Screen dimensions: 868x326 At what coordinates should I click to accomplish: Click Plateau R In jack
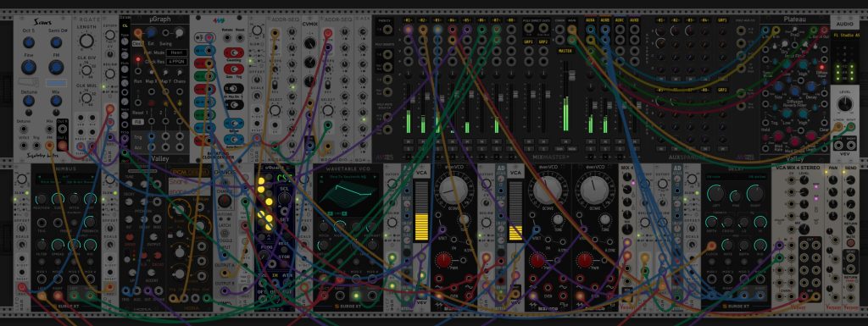click(776, 30)
